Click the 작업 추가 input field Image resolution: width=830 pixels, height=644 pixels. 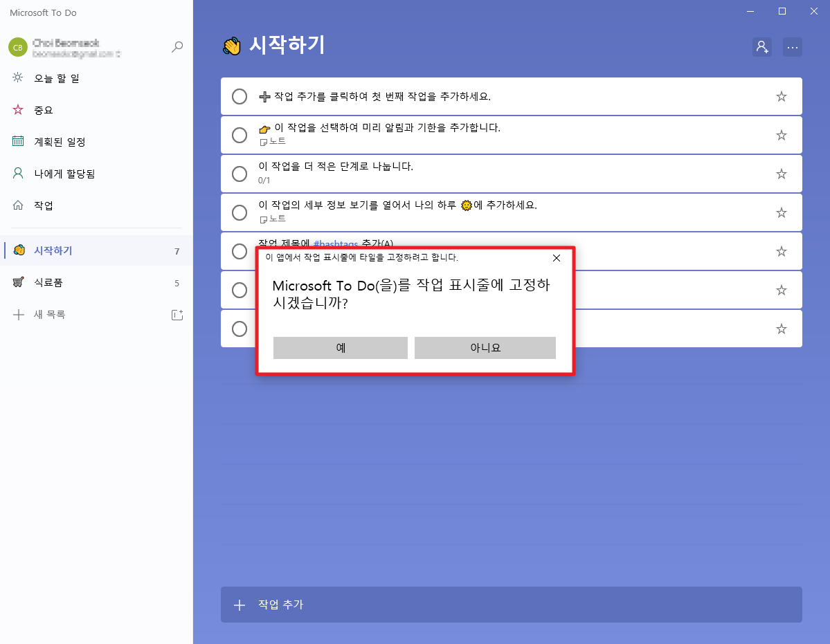(512, 605)
